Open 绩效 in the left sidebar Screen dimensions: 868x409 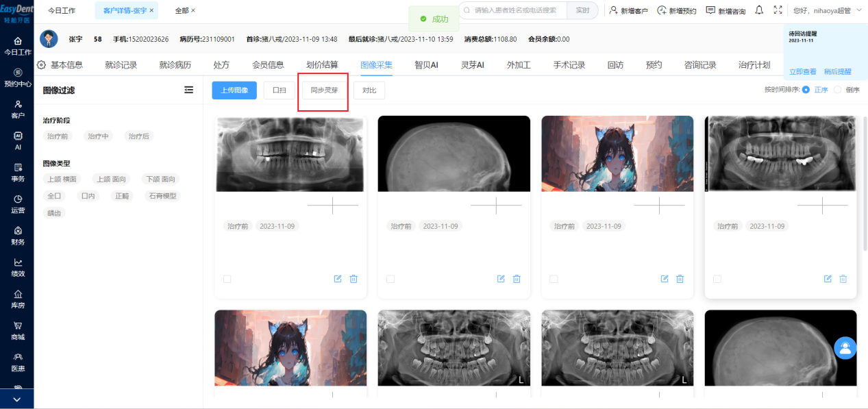[x=18, y=267]
